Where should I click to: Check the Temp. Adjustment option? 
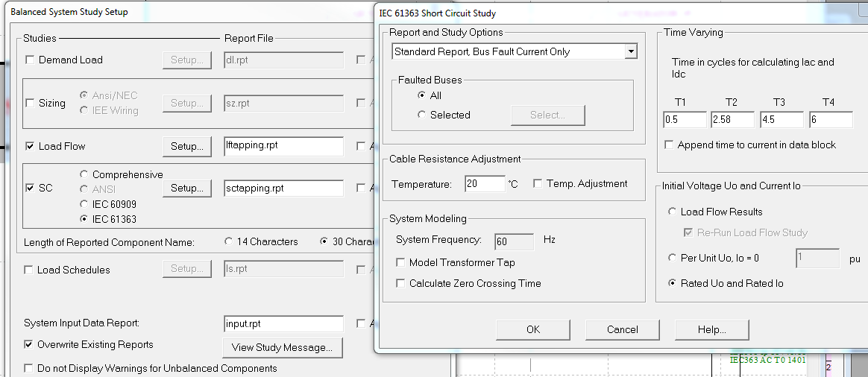[x=538, y=183]
